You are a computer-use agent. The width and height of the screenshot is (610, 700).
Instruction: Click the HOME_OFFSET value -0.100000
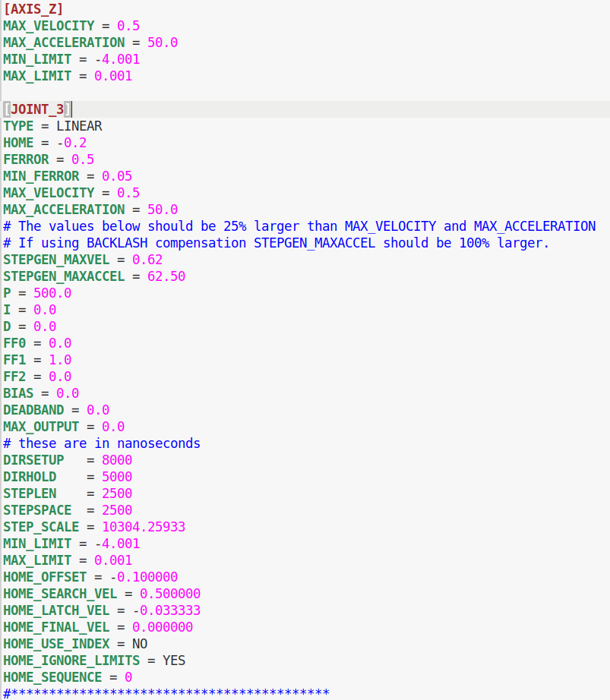(x=144, y=577)
